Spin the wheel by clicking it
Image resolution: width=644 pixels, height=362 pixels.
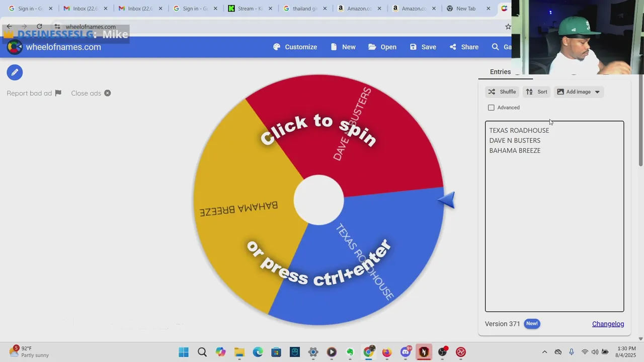tap(318, 200)
